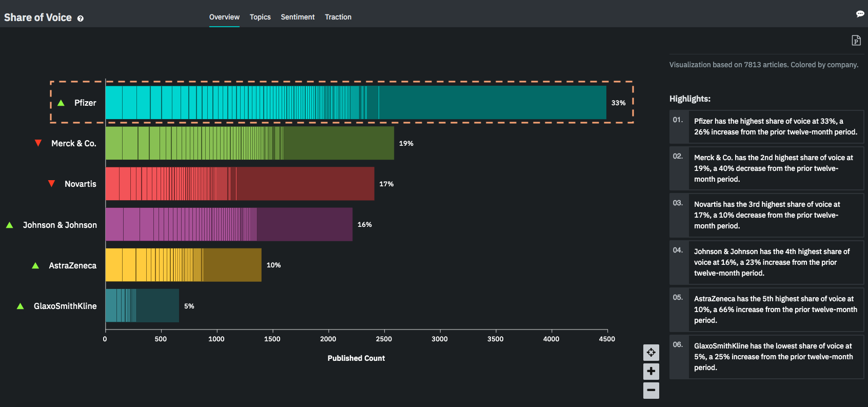Screen dimensions: 868x407
Task: Select highlight 06 about GlaxoSmithKline
Action: tap(766, 357)
